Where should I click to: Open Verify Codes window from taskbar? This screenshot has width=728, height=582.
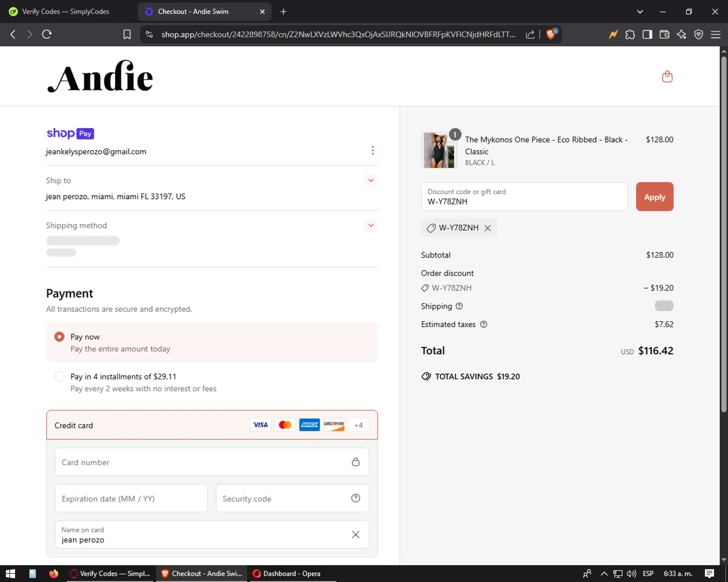coord(111,574)
